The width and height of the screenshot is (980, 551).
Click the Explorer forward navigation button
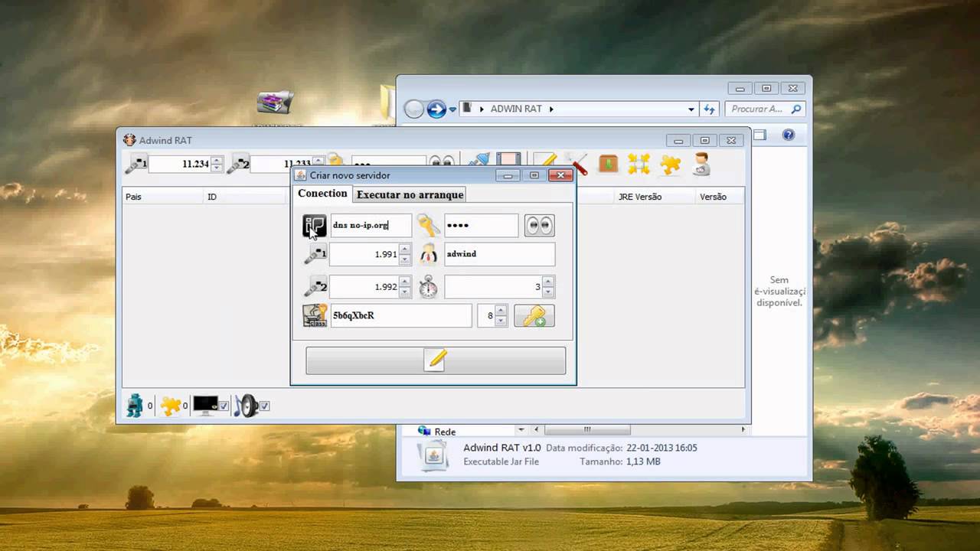tap(436, 109)
